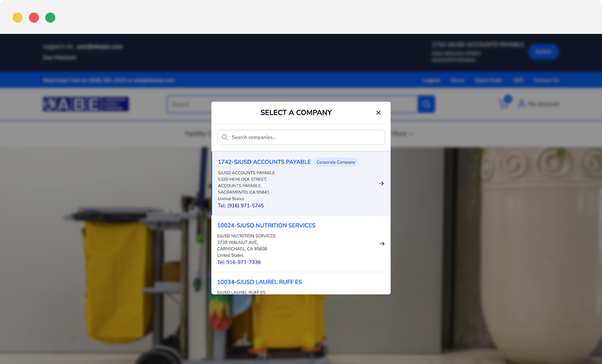Click the Corporate Company badge
Viewport: 602px width, 364px height.
(x=336, y=162)
